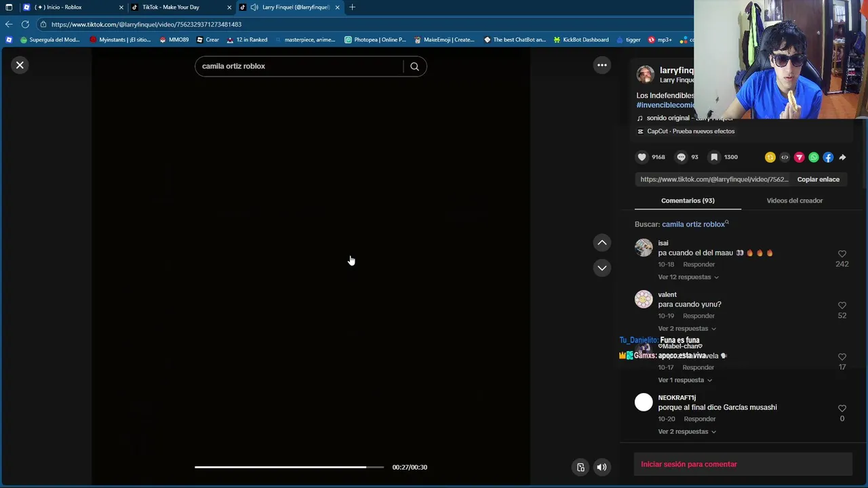Reply to NEOKRAFT1j's comment via Responder
868x488 pixels.
[699, 419]
